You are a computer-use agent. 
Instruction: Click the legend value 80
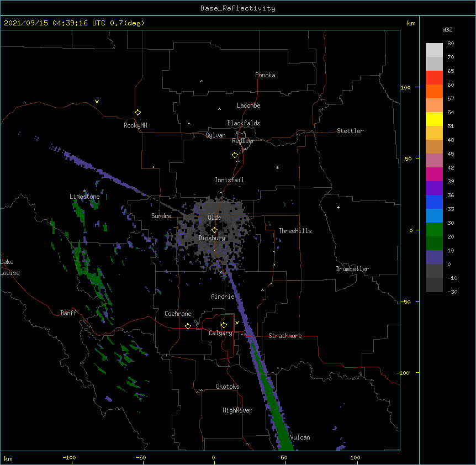pos(451,44)
